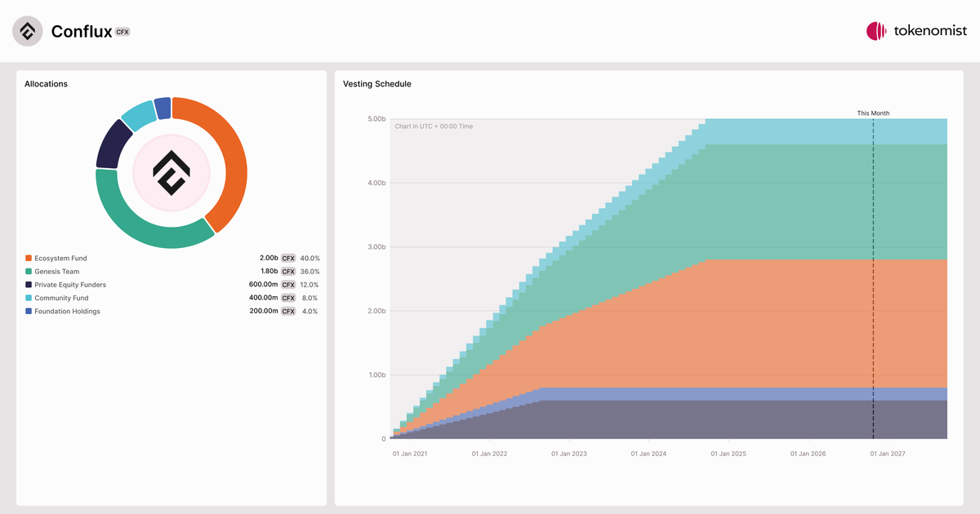980x514 pixels.
Task: Click the 4.0% percentage value
Action: [x=311, y=312]
